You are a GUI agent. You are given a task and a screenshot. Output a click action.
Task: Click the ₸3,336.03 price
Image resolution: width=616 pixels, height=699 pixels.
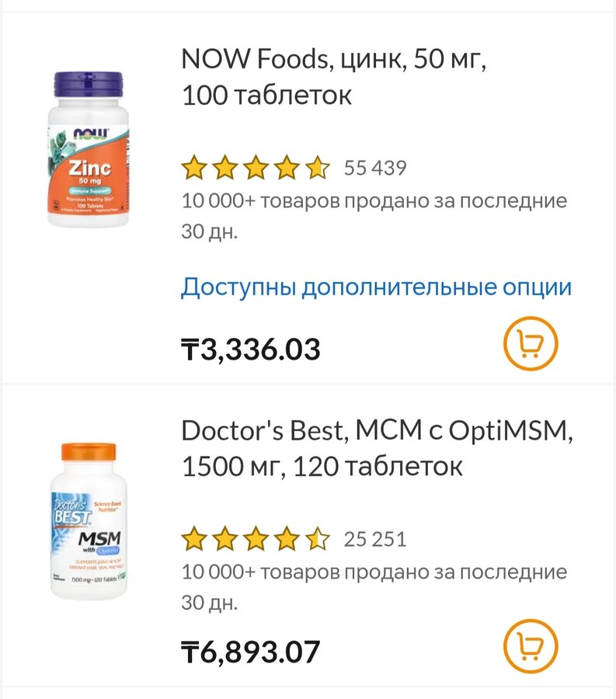[x=250, y=349]
